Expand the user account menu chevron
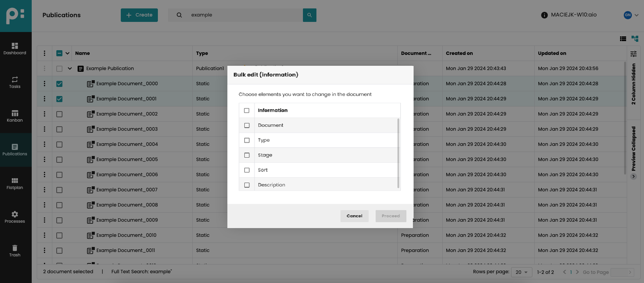The image size is (644, 283). click(x=637, y=15)
